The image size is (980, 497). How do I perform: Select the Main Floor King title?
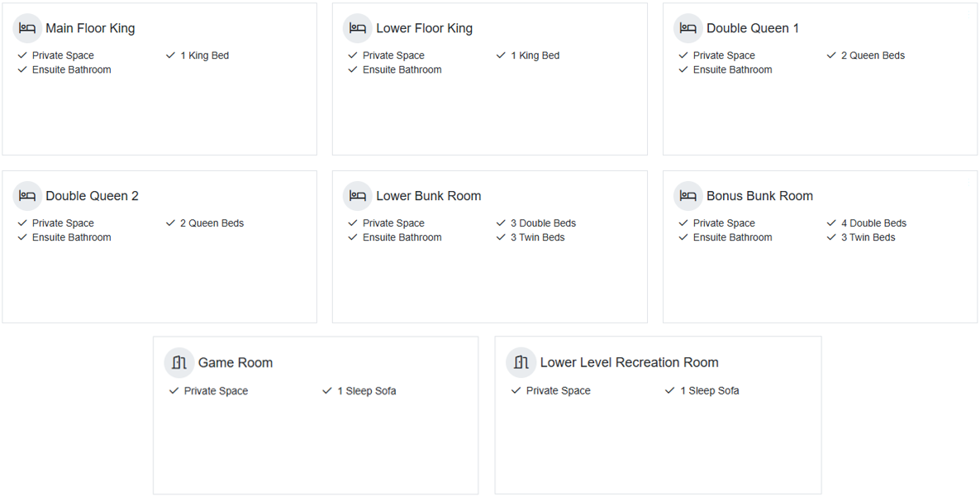click(90, 28)
